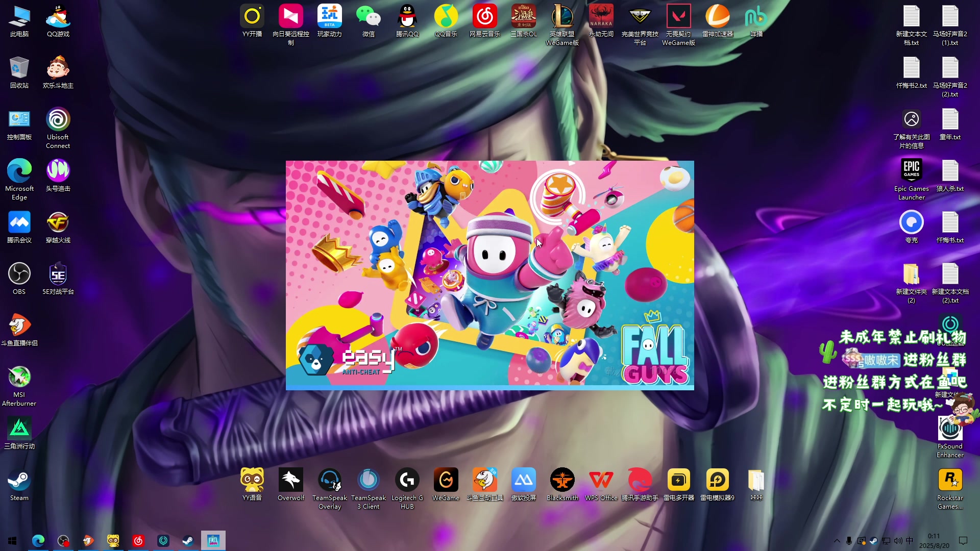Open 网易云音乐 desktop icon
This screenshot has width=980, height=551.
click(x=485, y=21)
